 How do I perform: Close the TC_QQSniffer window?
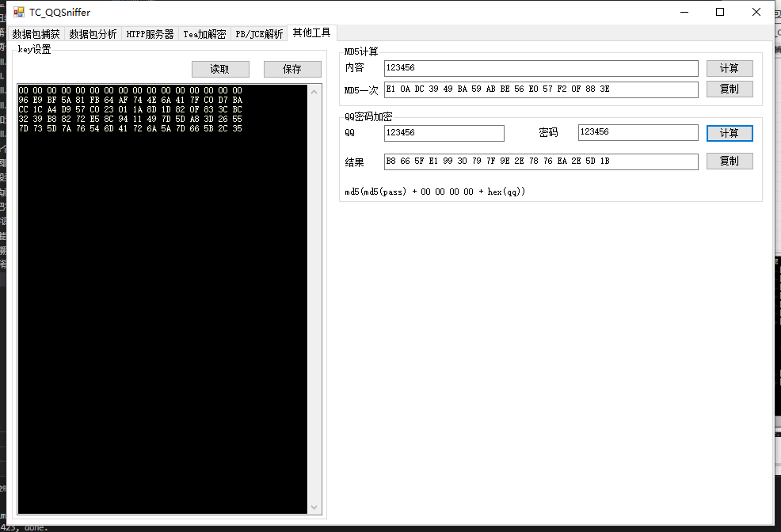[x=756, y=12]
